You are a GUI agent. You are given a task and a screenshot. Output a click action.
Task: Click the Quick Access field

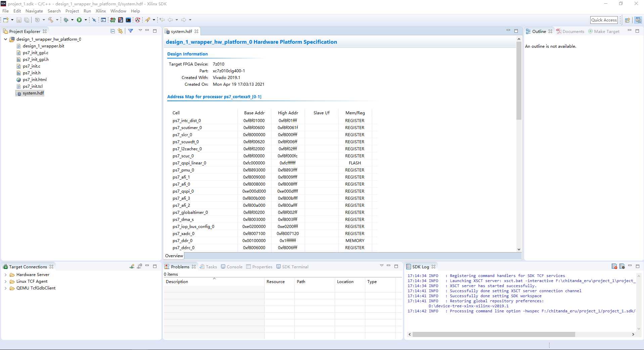point(604,20)
